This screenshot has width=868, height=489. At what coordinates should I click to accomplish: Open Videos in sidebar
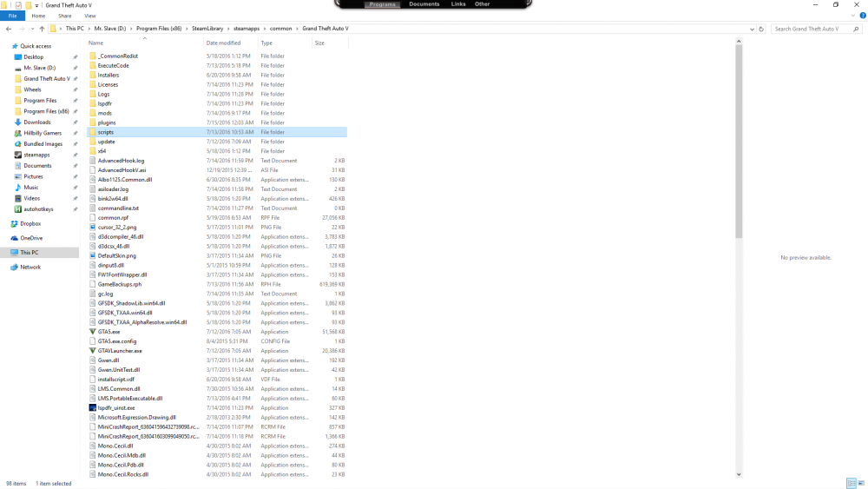click(31, 198)
